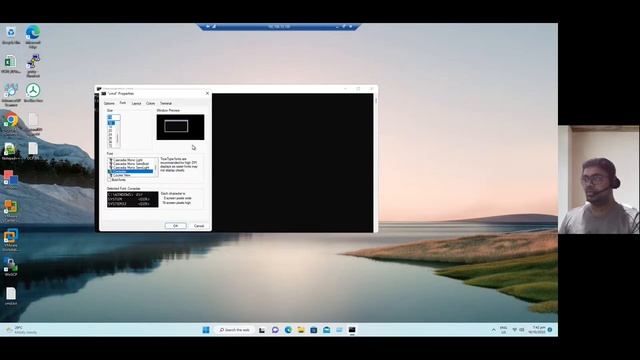
Task: Click the Command Prompt taskbar icon
Action: click(352, 330)
